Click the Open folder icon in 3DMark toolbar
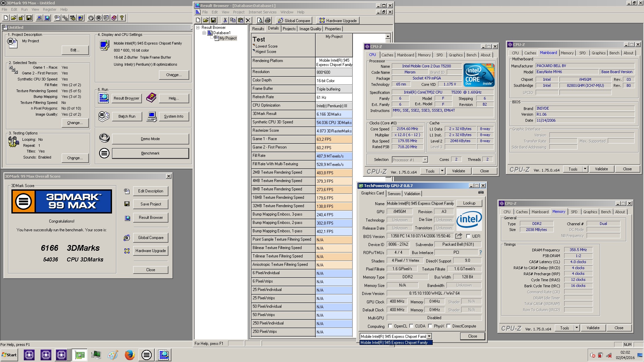The image size is (644, 362). (x=13, y=18)
